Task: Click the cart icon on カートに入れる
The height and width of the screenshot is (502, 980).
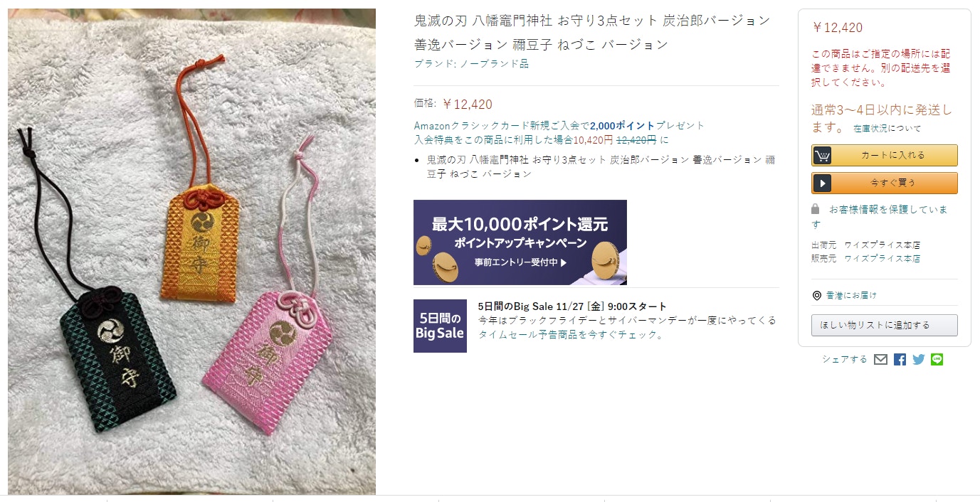Action: pos(822,155)
